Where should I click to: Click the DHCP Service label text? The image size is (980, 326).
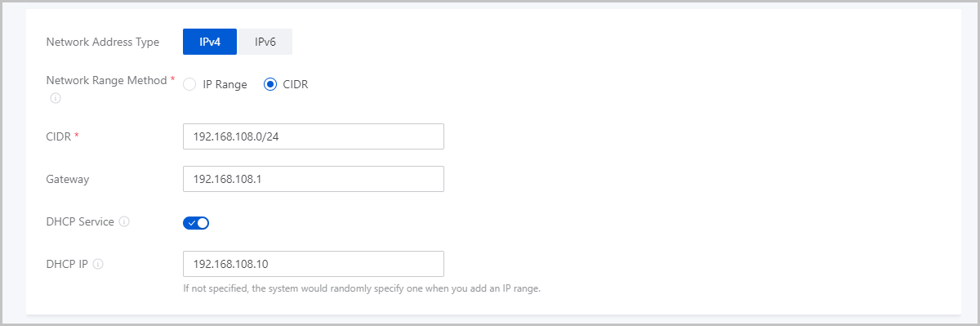coord(81,221)
